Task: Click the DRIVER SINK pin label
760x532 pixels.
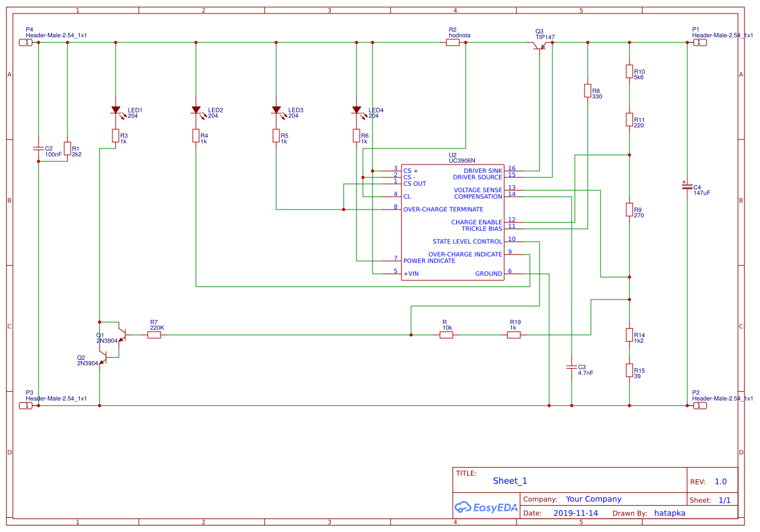Action: pyautogui.click(x=482, y=171)
